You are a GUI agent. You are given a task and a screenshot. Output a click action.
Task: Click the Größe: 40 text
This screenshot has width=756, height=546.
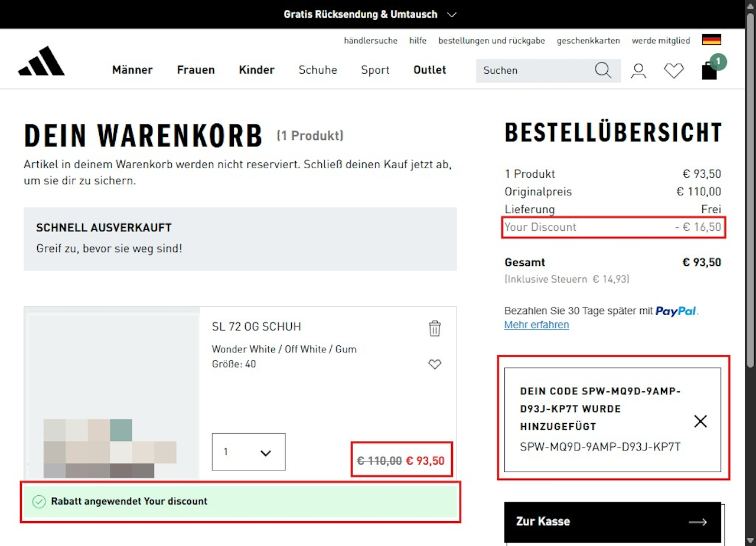point(234,364)
